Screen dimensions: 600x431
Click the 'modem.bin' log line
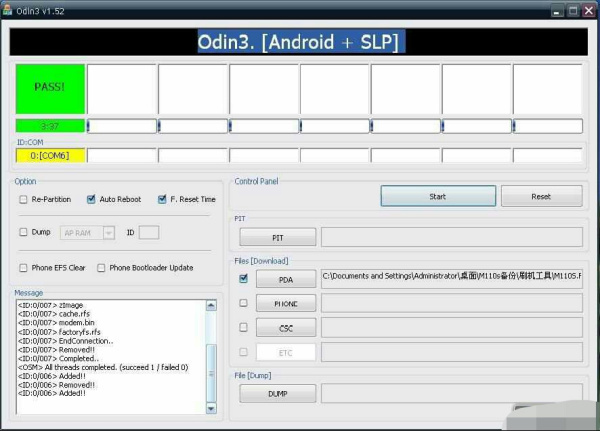pyautogui.click(x=56, y=323)
